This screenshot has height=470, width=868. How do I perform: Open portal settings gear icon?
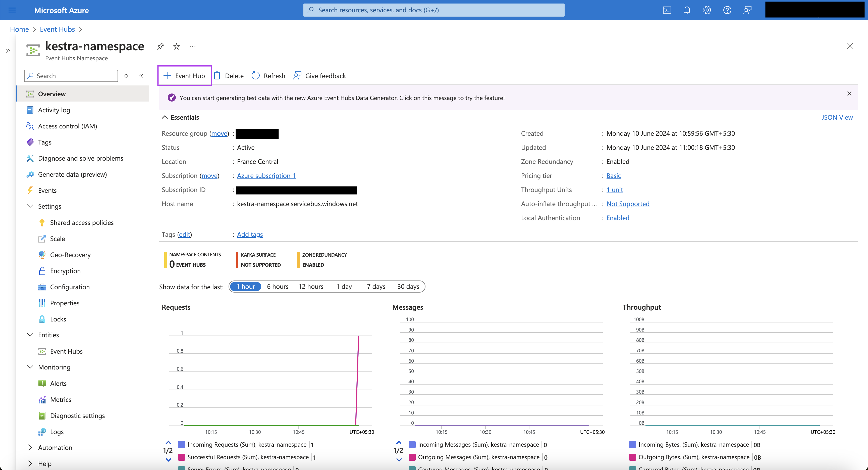coord(707,10)
